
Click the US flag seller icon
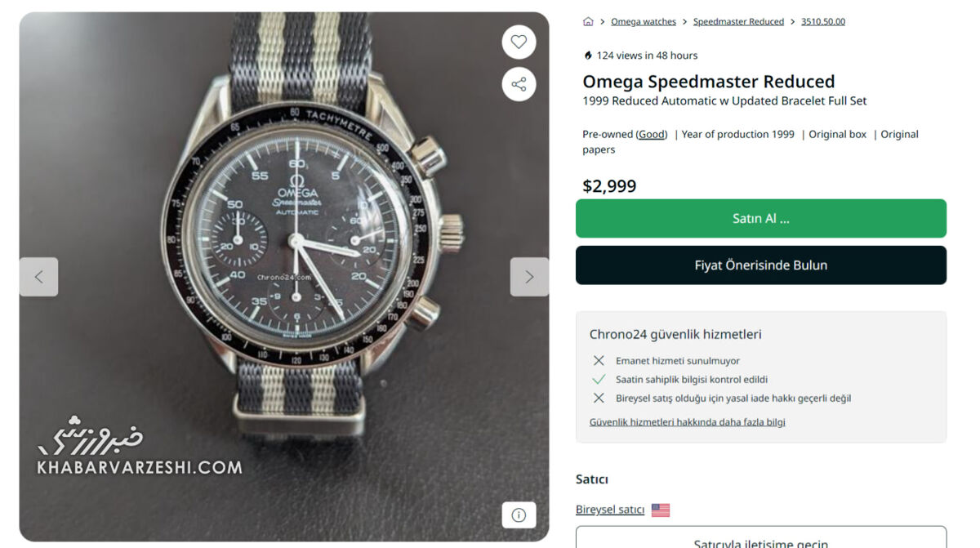pos(661,510)
